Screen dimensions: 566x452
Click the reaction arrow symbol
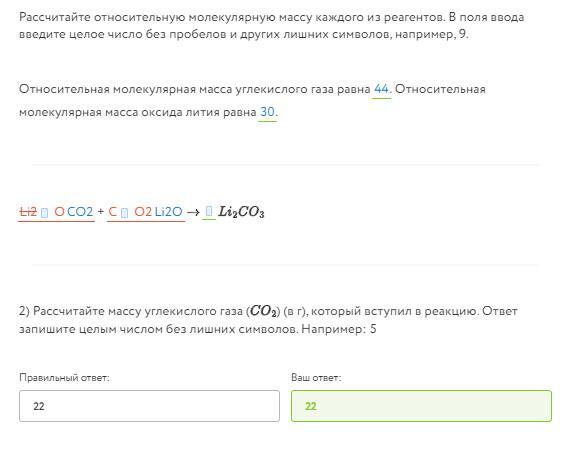pyautogui.click(x=194, y=212)
